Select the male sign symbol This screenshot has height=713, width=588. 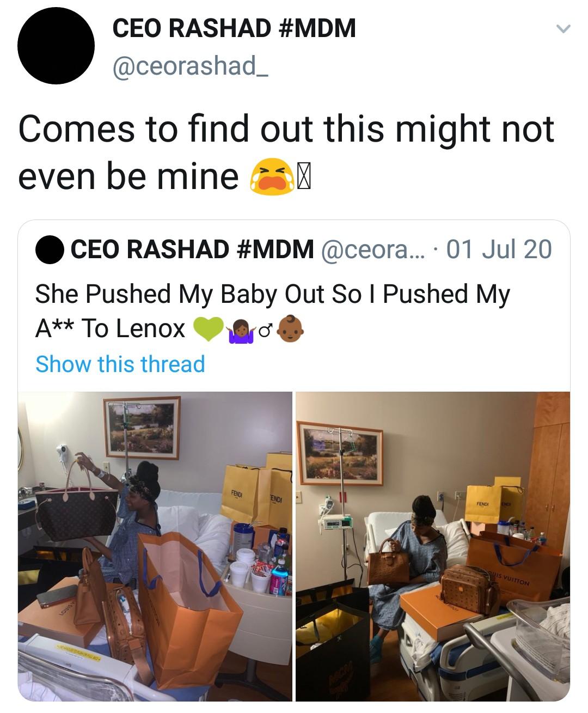265,330
